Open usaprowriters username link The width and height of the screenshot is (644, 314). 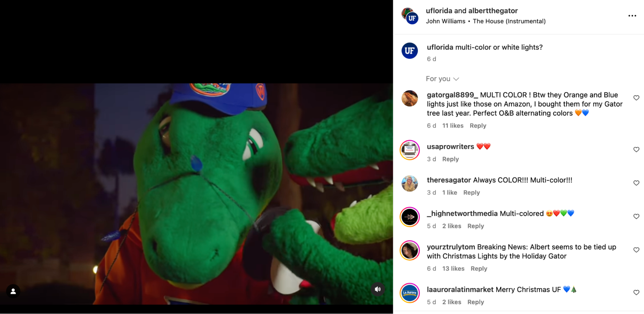(450, 147)
